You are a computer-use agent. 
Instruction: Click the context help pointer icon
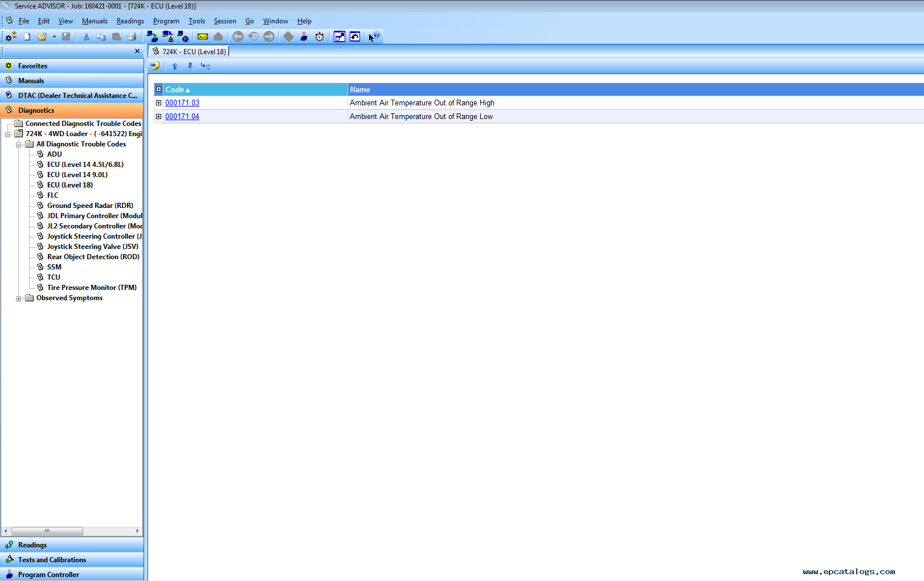pyautogui.click(x=374, y=37)
